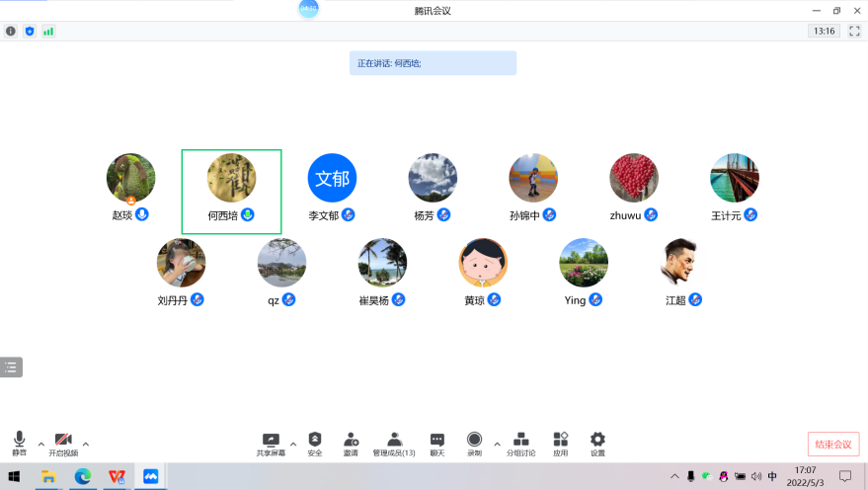This screenshot has width=868, height=490.
Task: Click green network signal status icon
Action: [x=48, y=32]
